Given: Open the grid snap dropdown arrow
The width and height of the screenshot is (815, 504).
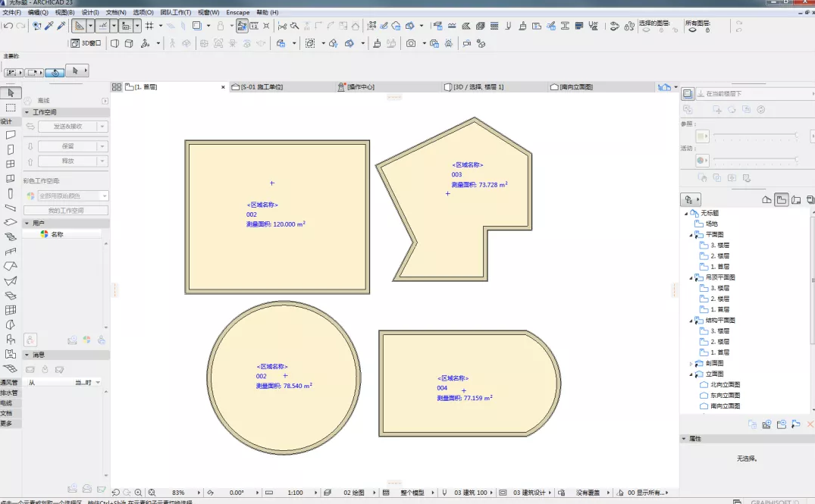Looking at the screenshot, I should point(161,26).
